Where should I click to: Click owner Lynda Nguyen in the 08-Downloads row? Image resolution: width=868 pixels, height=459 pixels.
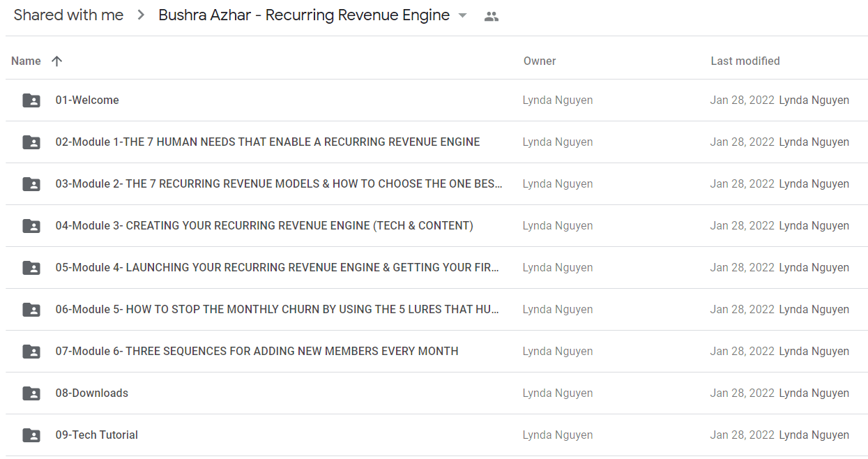pos(558,393)
